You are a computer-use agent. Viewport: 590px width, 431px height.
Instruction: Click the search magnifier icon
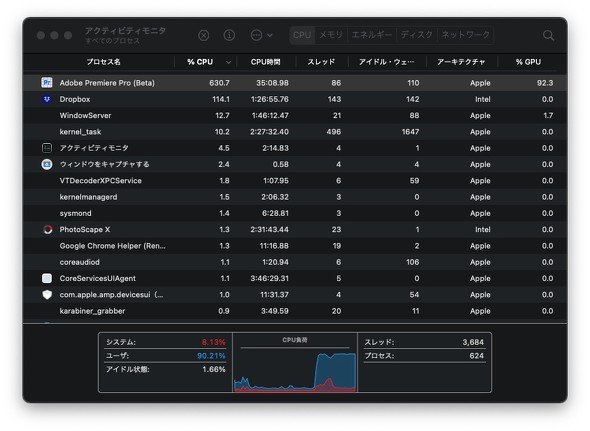tap(549, 35)
